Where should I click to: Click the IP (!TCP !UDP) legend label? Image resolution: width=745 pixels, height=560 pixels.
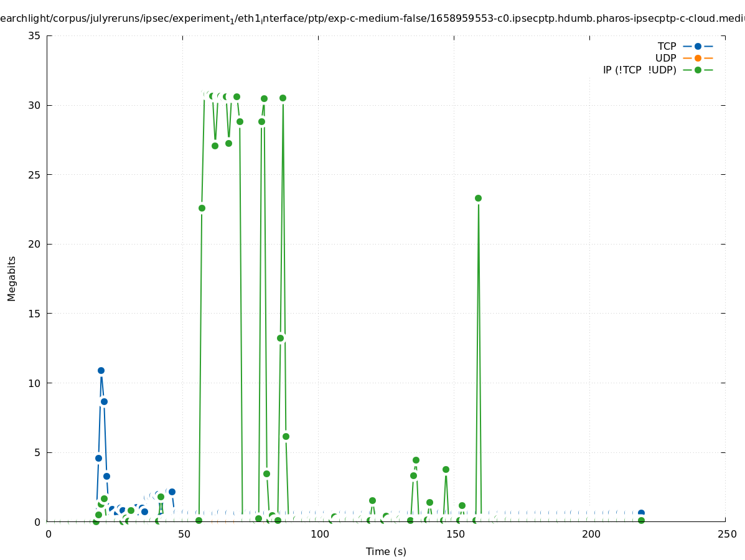pyautogui.click(x=639, y=70)
